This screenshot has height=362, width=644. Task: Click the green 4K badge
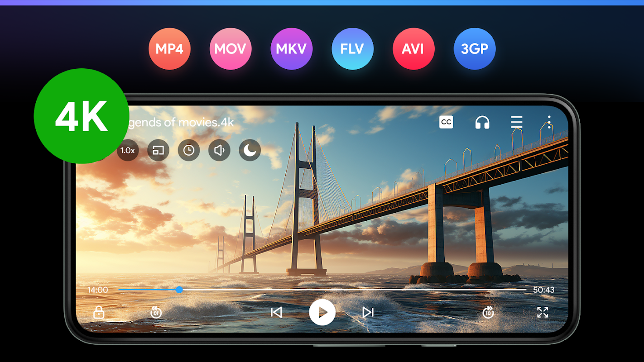[x=82, y=116]
